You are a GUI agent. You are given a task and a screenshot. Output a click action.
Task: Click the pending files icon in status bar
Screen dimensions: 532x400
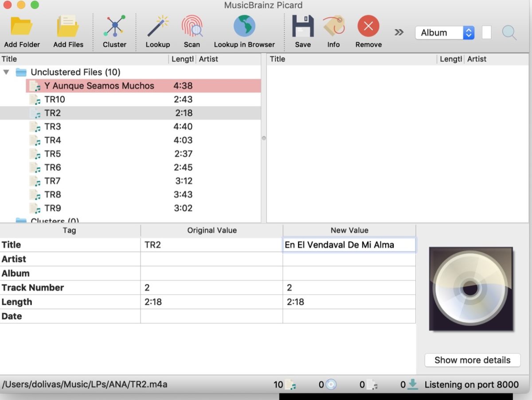click(372, 384)
